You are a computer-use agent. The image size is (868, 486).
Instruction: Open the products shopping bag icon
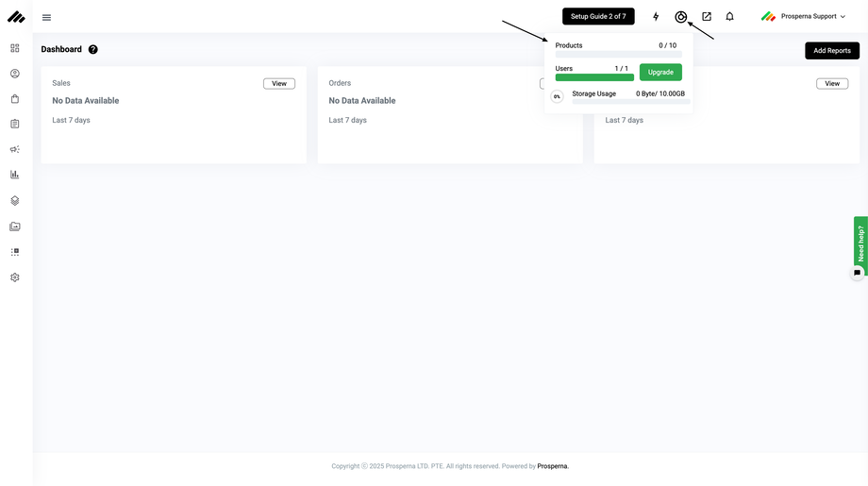pos(15,98)
